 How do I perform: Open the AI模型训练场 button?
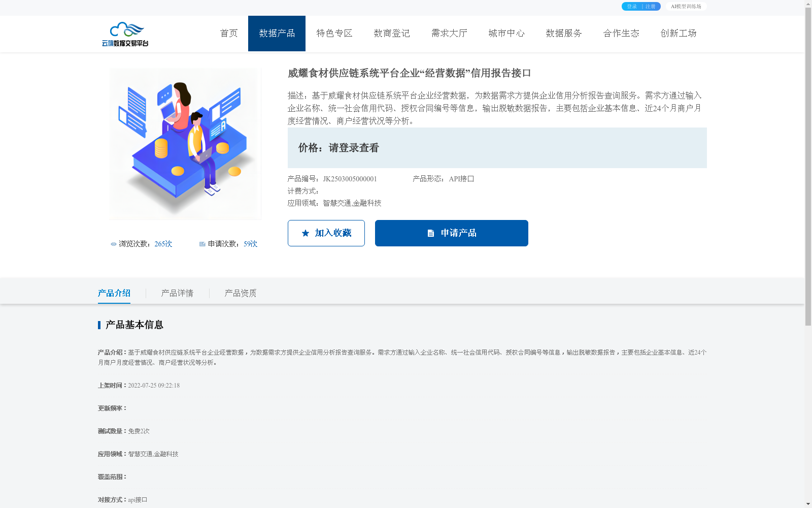686,7
